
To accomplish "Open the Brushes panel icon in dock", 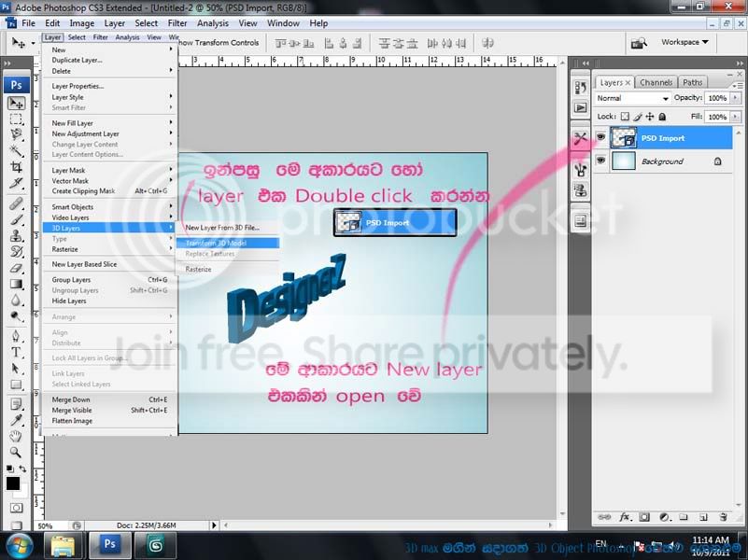I will (x=581, y=169).
